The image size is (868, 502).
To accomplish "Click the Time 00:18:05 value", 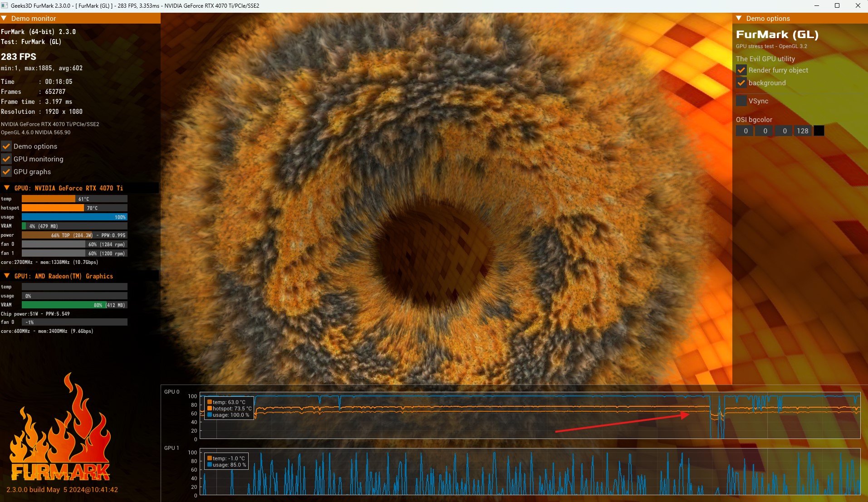I will [59, 82].
